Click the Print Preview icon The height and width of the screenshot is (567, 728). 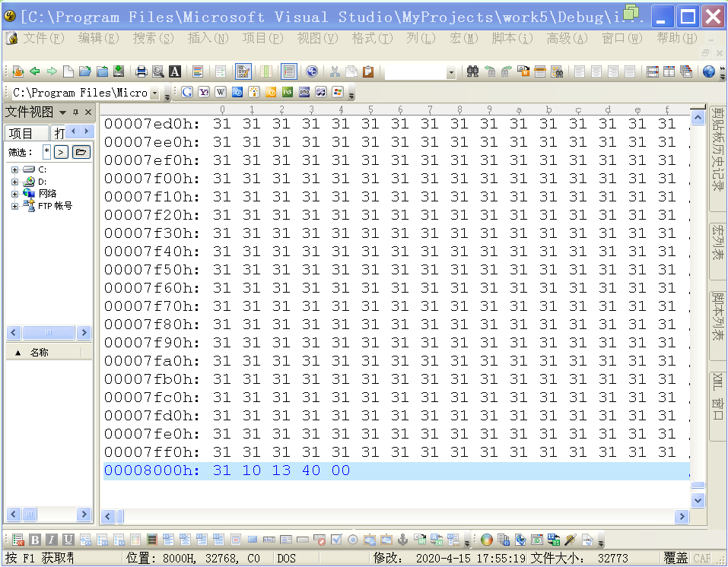click(x=157, y=71)
